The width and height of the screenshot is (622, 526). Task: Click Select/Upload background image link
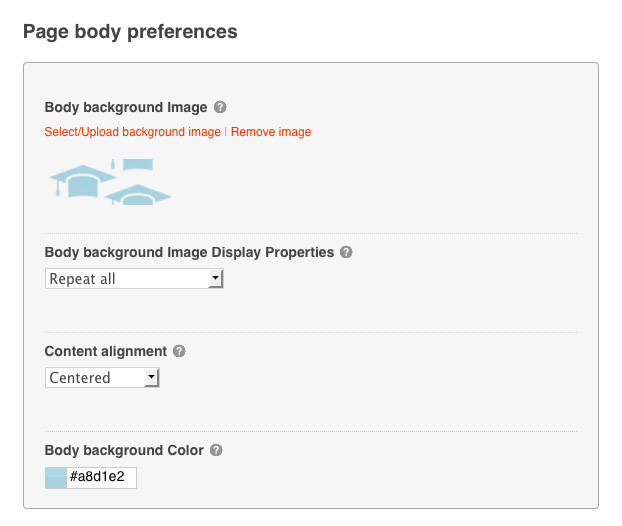tap(132, 132)
